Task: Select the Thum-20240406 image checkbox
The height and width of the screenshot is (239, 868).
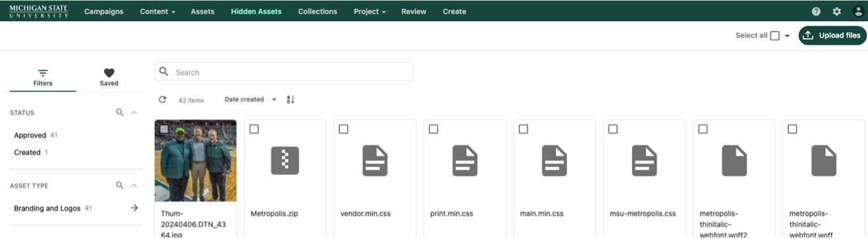Action: tap(164, 129)
